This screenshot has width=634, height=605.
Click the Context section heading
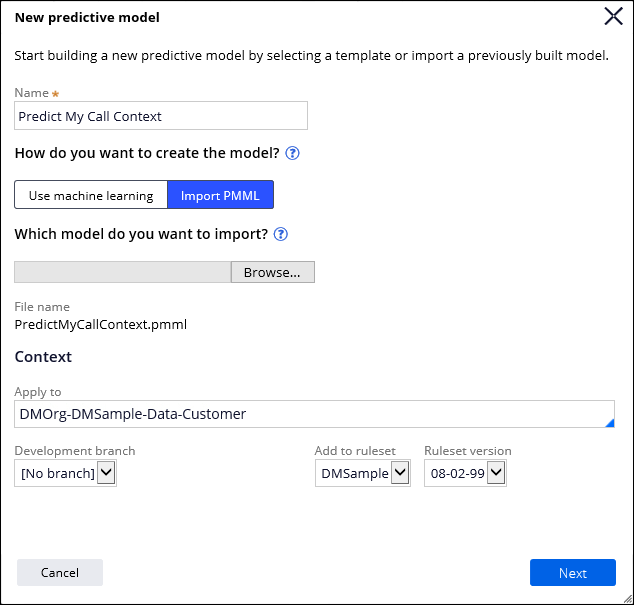pyautogui.click(x=43, y=357)
